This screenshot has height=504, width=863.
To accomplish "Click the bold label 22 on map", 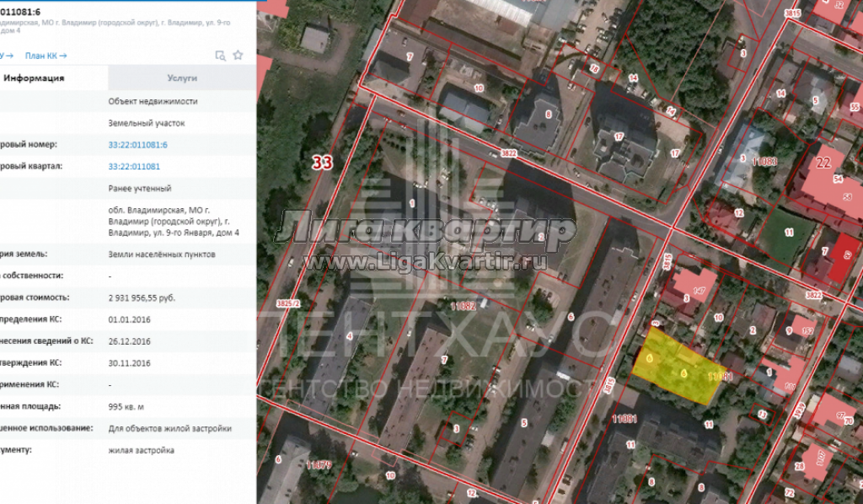I will tap(823, 162).
